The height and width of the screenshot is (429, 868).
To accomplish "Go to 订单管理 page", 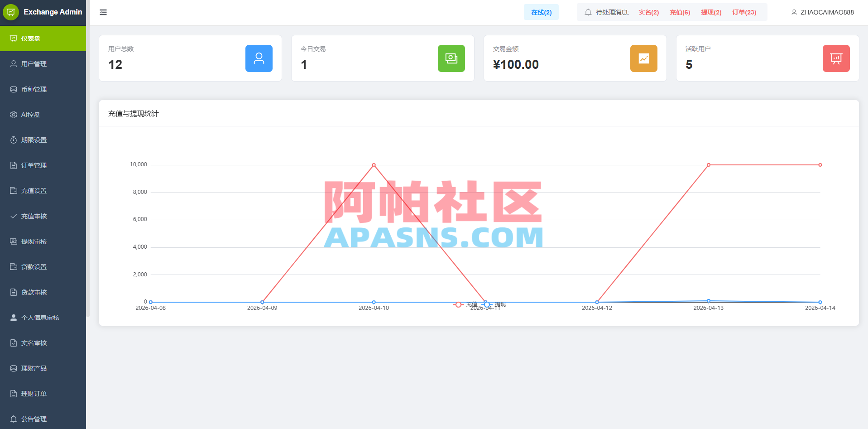I will (x=43, y=165).
